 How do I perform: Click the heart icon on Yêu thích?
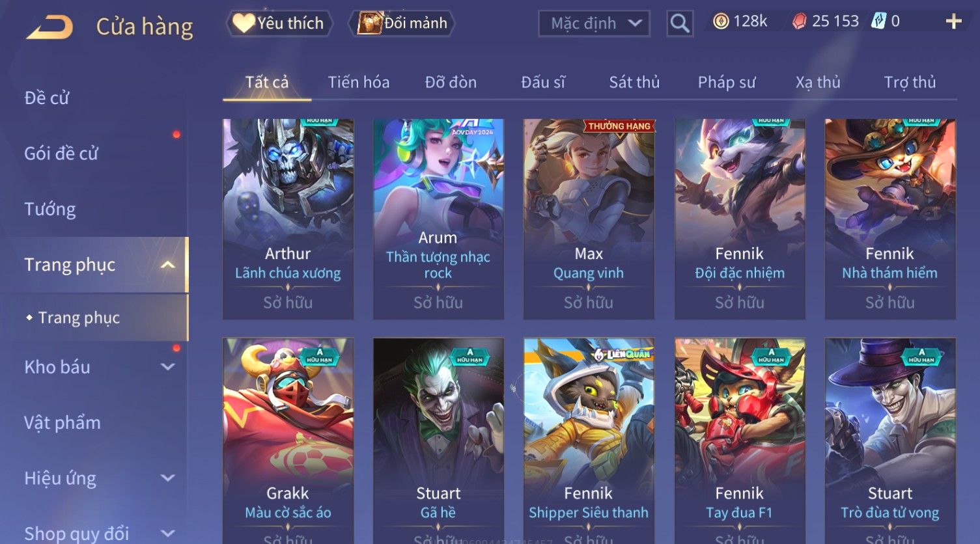(244, 23)
